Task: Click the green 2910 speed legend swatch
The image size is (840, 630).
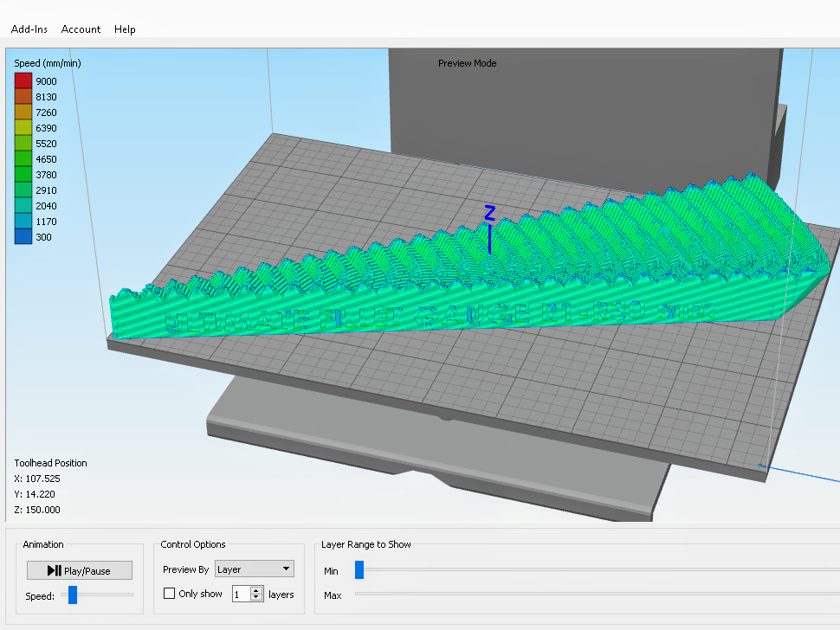Action: pos(23,190)
